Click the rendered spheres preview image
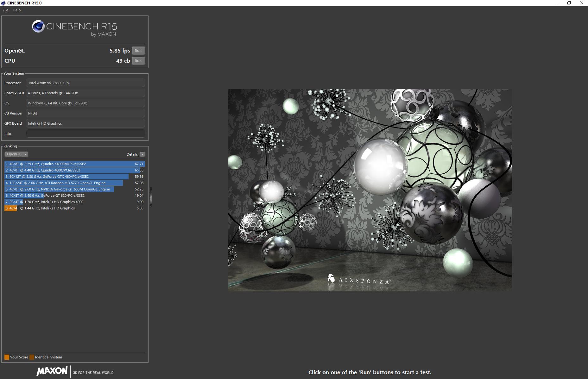 pyautogui.click(x=370, y=190)
